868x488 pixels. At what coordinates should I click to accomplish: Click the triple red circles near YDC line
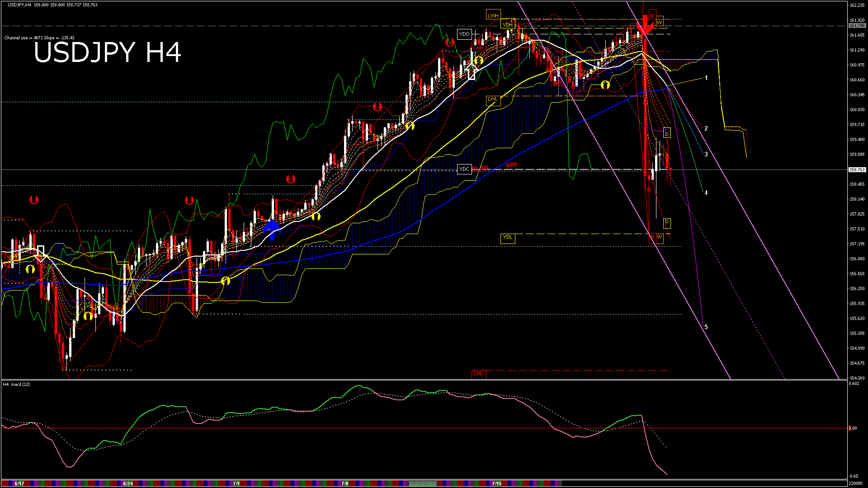[x=511, y=165]
